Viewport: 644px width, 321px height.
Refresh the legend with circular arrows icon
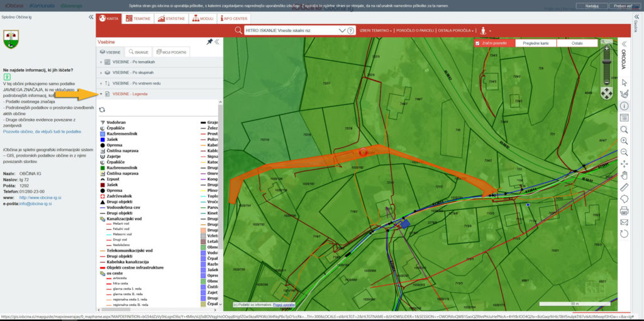102,109
